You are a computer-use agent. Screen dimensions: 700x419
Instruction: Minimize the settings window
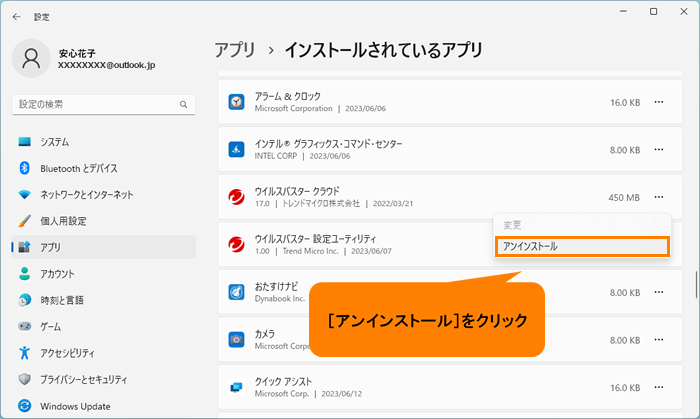[x=623, y=12]
